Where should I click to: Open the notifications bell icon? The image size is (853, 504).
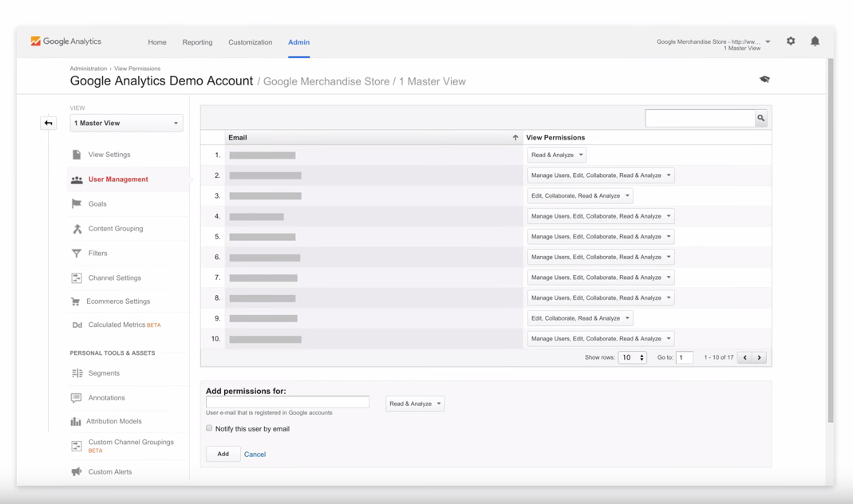point(815,41)
